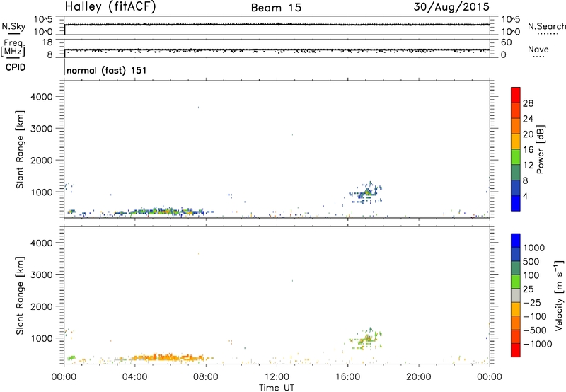The image size is (566, 392).
Task: Click the "18" label on the frequency axis
Action: tap(47, 42)
